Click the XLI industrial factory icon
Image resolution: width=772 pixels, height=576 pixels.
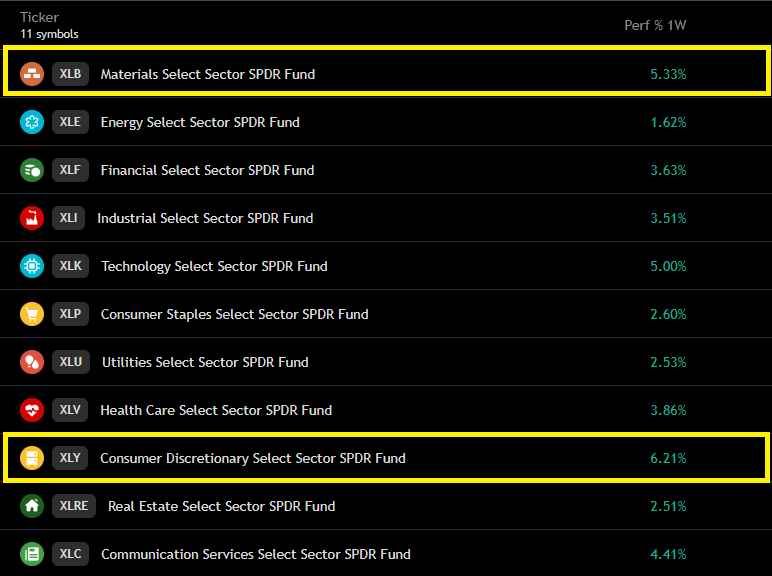click(32, 218)
